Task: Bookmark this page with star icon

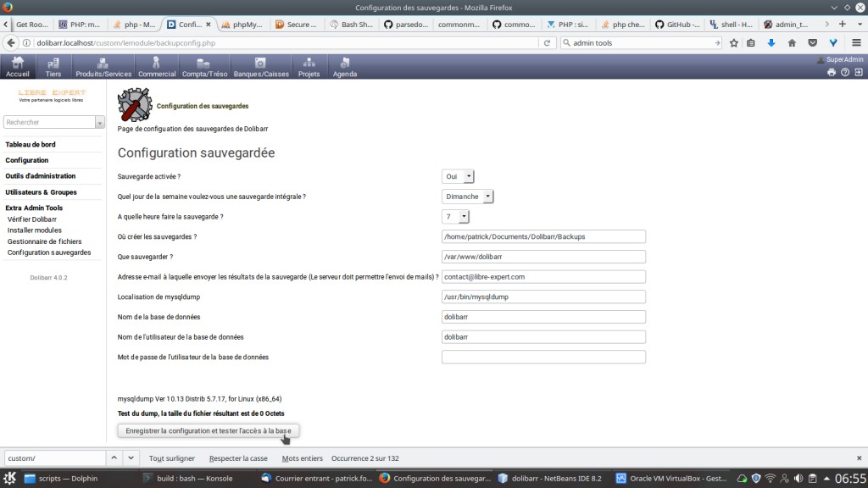Action: click(733, 42)
